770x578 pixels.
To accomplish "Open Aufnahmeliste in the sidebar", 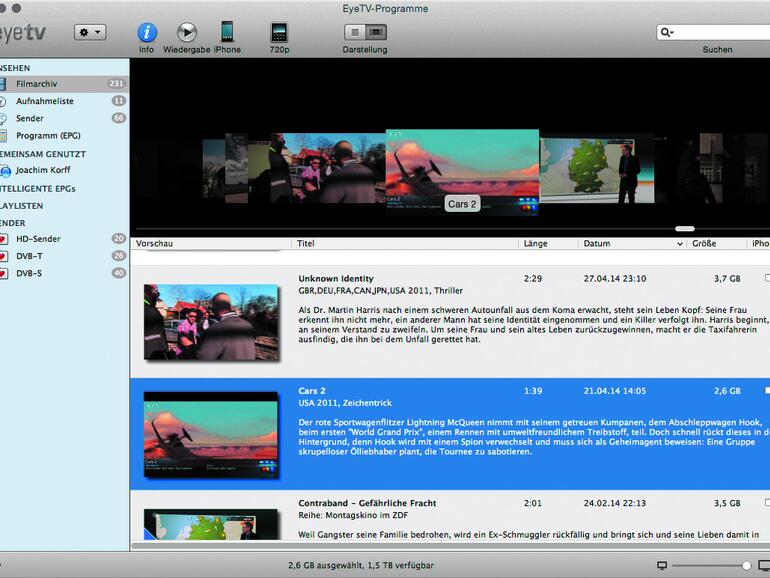I will pyautogui.click(x=65, y=101).
